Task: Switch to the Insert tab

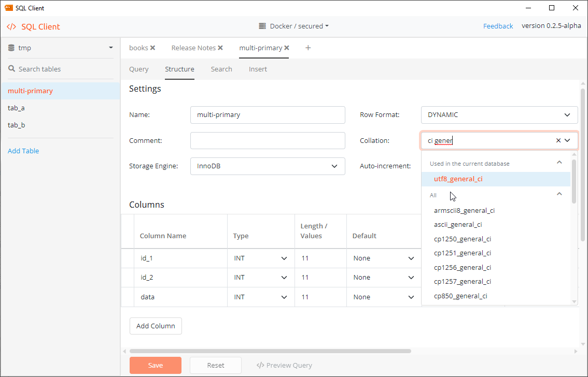Action: [258, 69]
